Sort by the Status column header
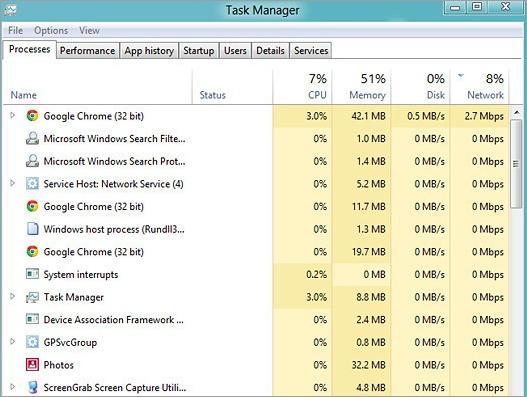 [232, 87]
